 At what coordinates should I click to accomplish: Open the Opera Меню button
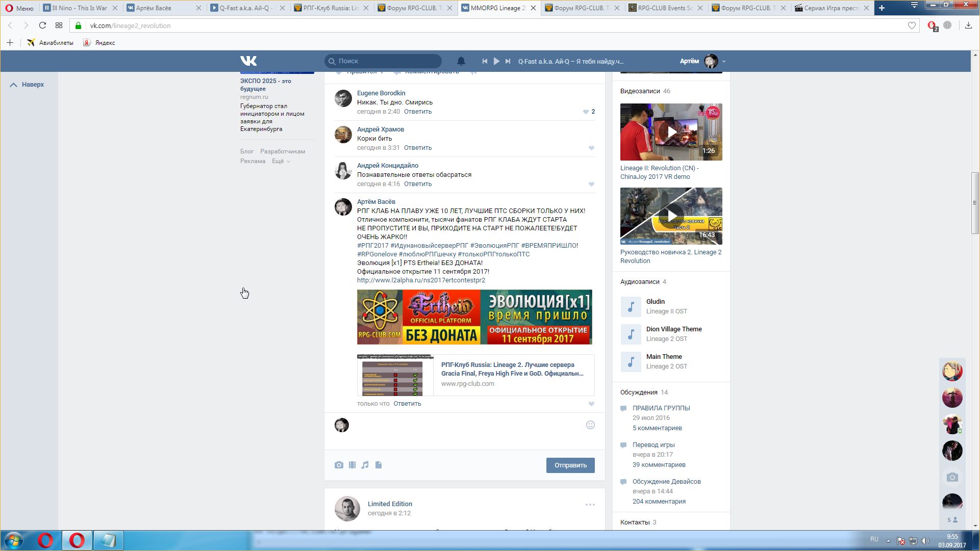[x=19, y=8]
